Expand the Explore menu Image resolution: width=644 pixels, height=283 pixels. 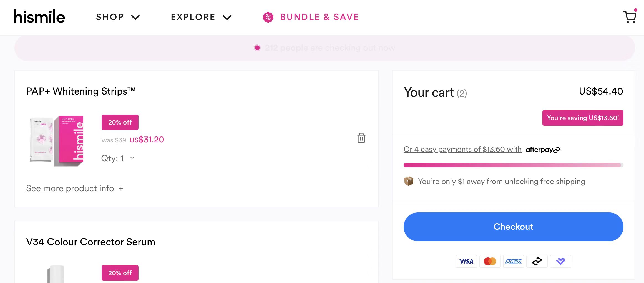(x=201, y=17)
